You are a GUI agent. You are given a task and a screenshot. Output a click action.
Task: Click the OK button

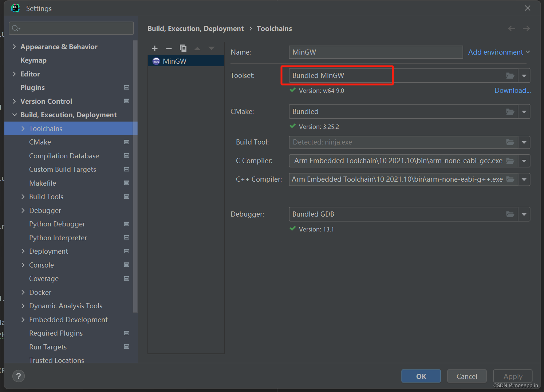click(421, 376)
